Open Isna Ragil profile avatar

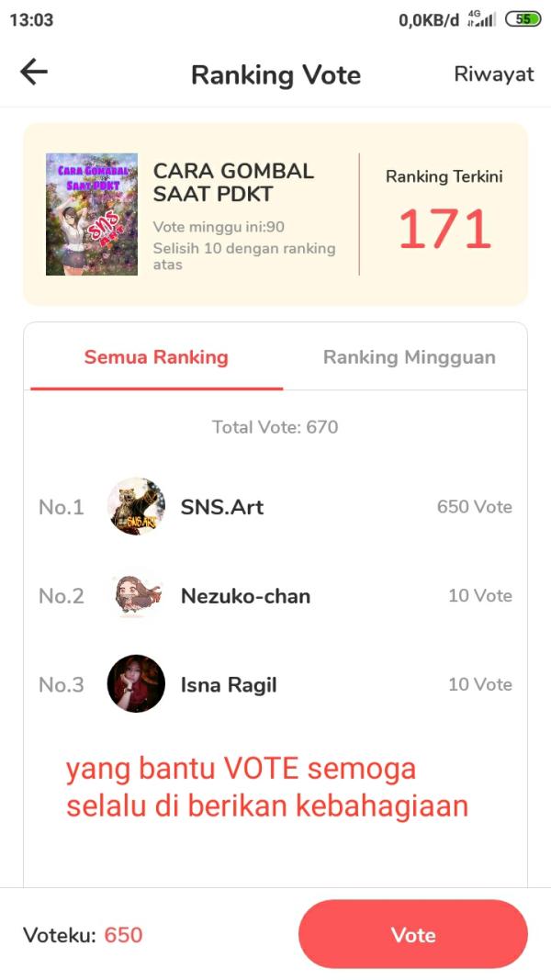click(136, 684)
